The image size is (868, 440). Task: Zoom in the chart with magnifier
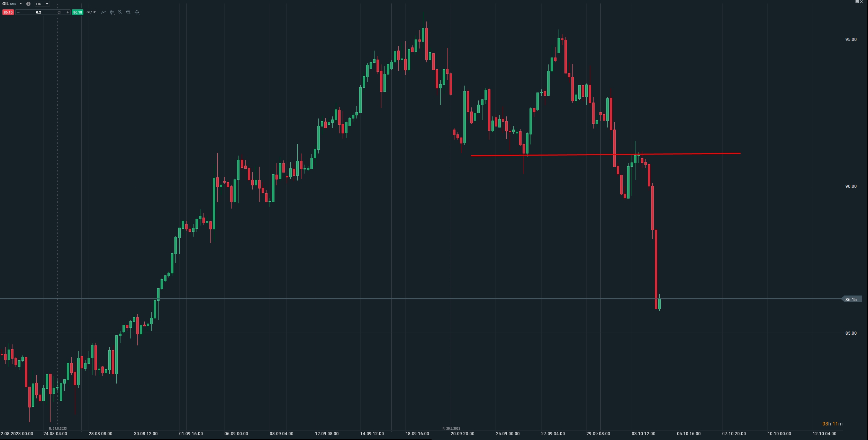coord(128,12)
